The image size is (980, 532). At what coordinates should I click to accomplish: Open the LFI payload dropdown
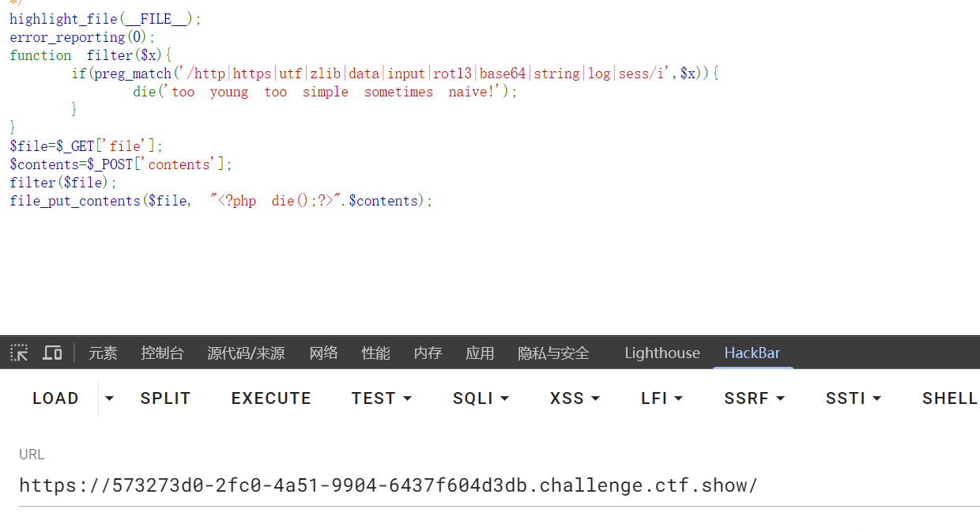click(661, 398)
